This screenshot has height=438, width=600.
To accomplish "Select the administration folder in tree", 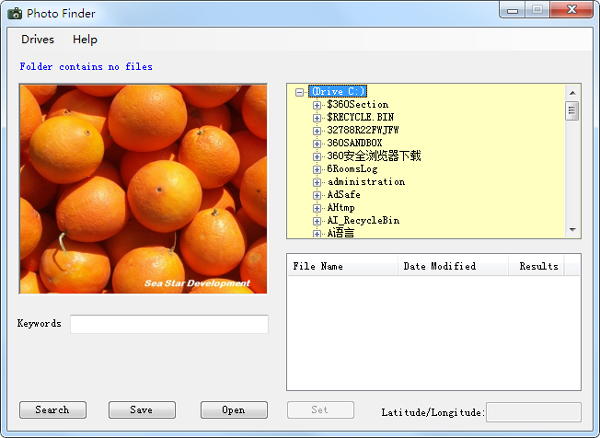I will point(365,182).
